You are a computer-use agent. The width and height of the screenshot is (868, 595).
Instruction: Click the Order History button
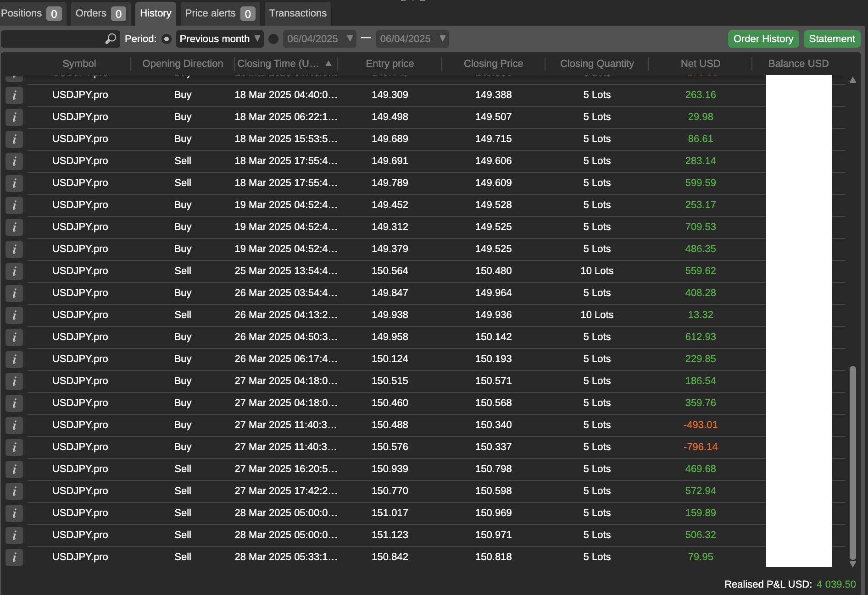[763, 39]
